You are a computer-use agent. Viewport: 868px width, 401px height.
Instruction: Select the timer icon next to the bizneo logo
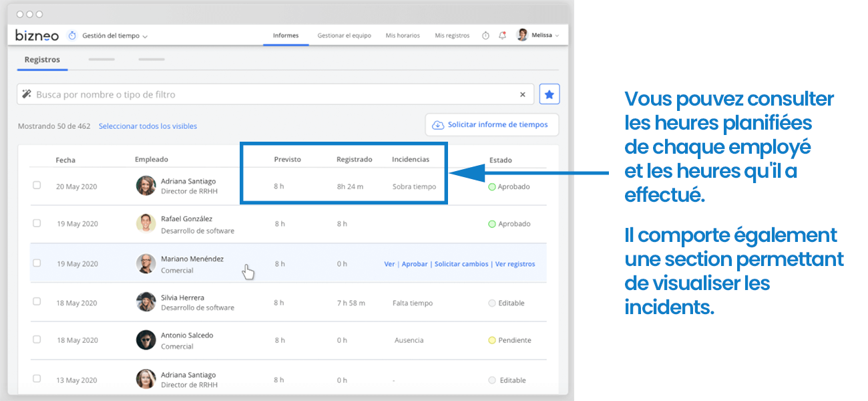[72, 35]
